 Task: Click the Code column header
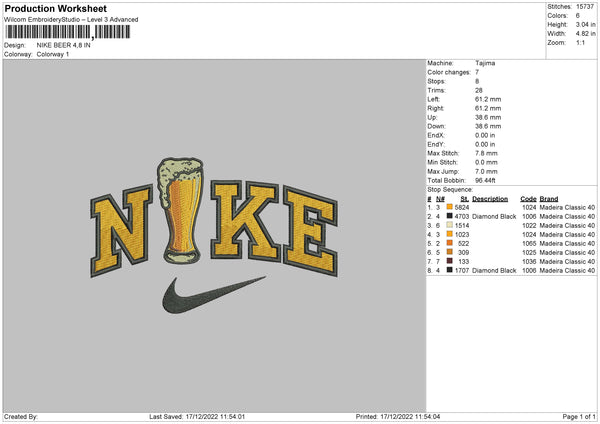click(528, 198)
